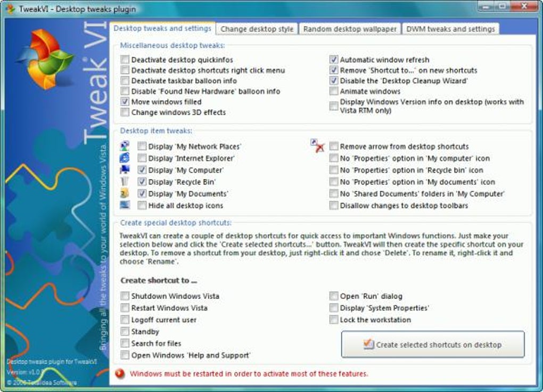
Task: Uncheck Remove 'Shortcut to...' on new shortcuts
Action: (333, 70)
